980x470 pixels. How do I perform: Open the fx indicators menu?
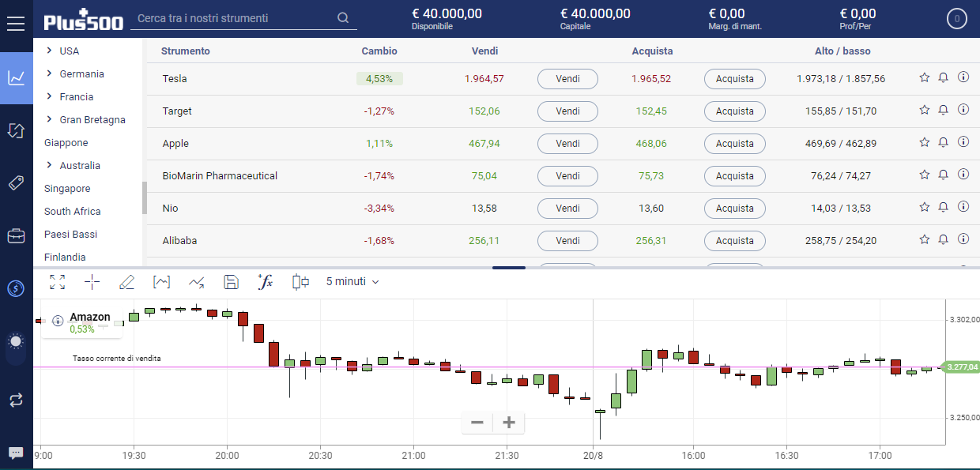tap(266, 281)
